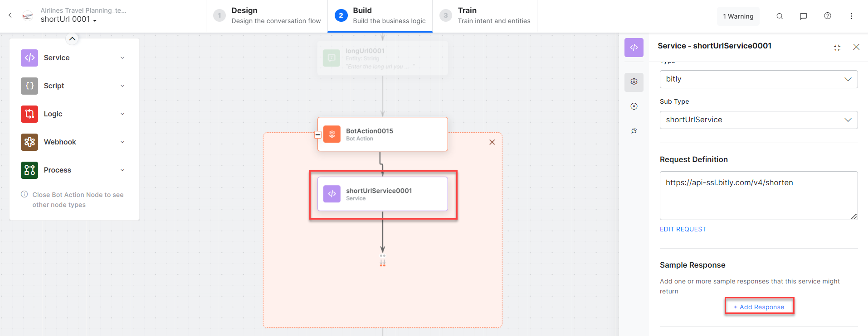The height and width of the screenshot is (336, 868).
Task: Click the purple Service node icon in sidebar
Action: pos(29,58)
